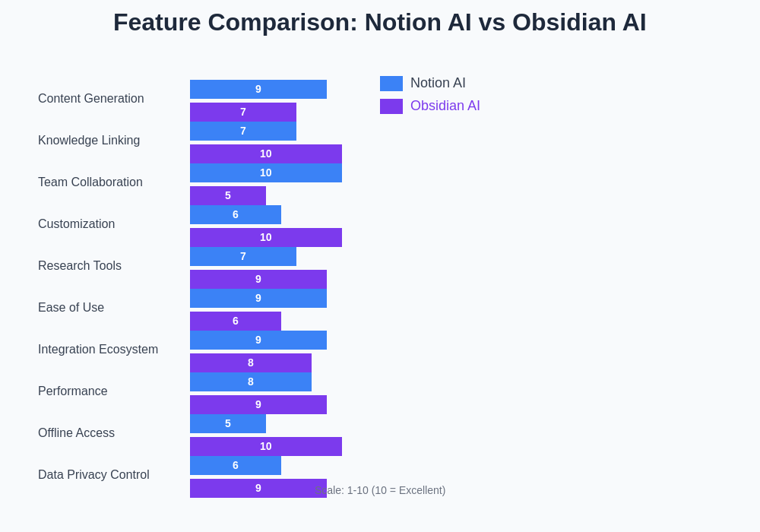
Task: Click Obsidian AI's purple Customization bar
Action: coord(266,238)
